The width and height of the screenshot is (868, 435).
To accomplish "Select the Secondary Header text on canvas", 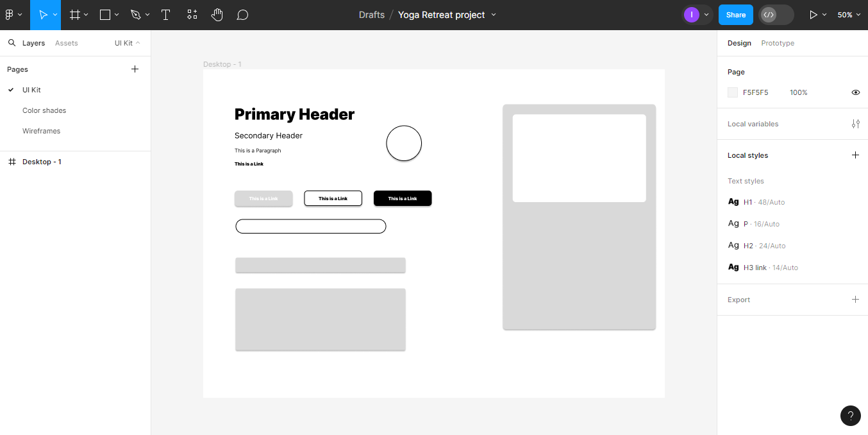I will pos(269,135).
